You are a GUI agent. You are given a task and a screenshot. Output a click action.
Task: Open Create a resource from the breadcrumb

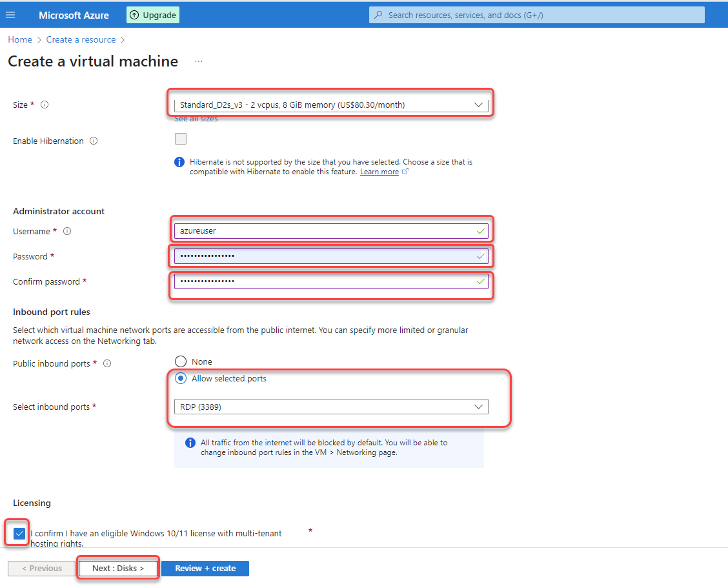point(81,39)
